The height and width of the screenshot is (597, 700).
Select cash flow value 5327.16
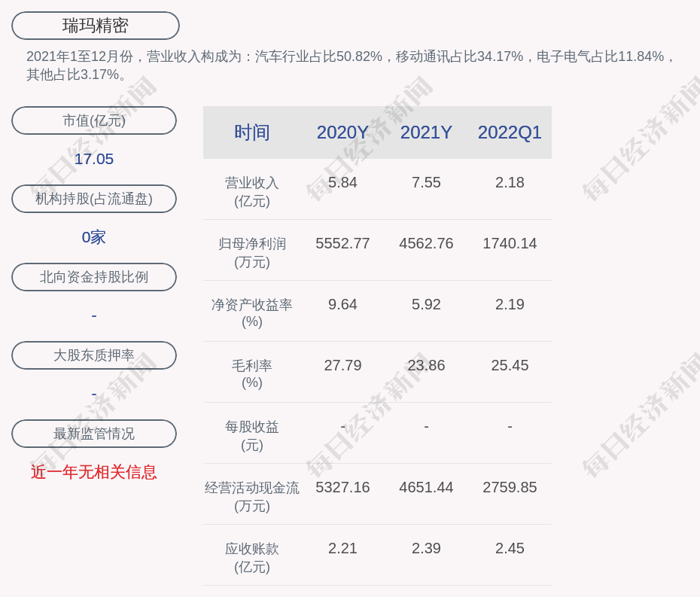[x=342, y=487]
